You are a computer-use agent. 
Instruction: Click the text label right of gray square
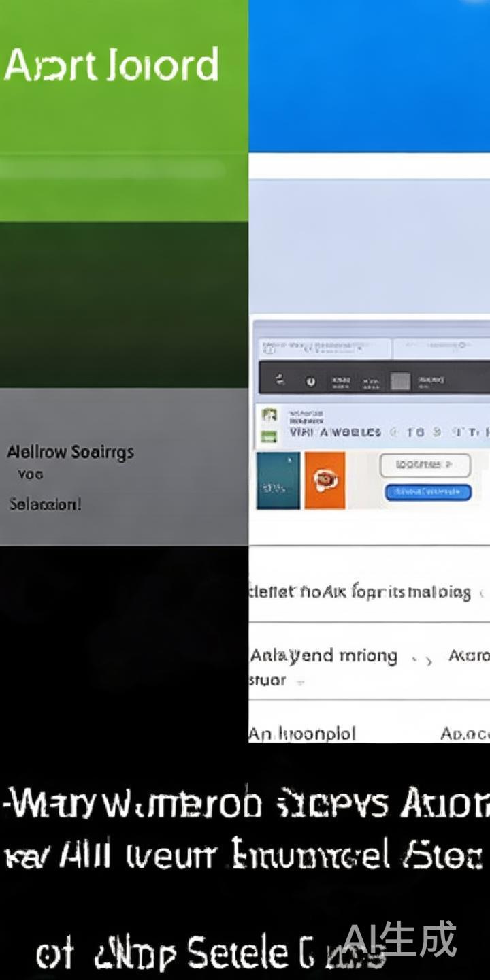point(431,380)
